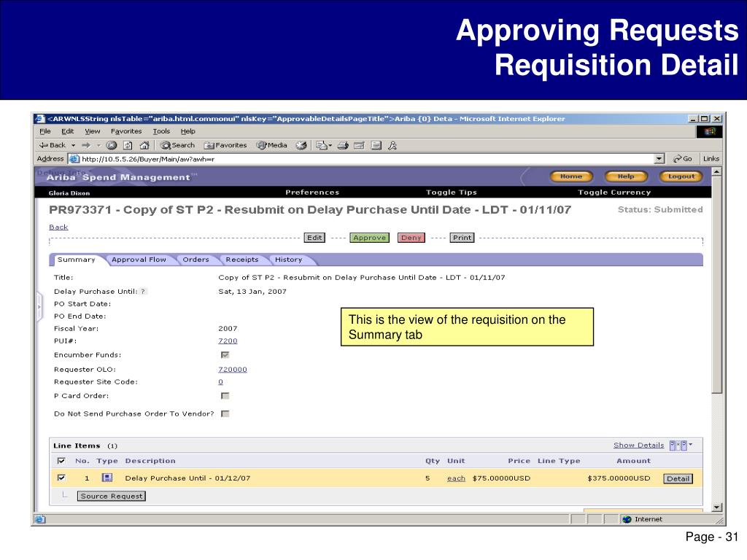The height and width of the screenshot is (560, 747).
Task: Open the Tools menu
Action: pyautogui.click(x=161, y=131)
